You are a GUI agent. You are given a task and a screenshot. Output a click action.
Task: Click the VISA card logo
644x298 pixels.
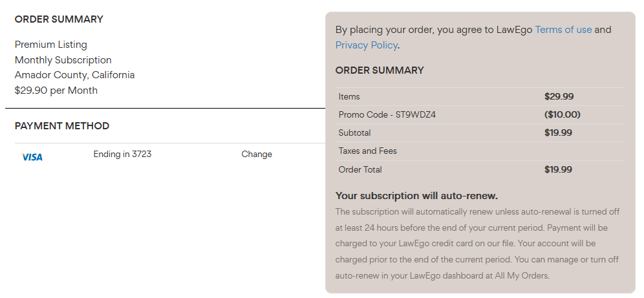click(32, 157)
